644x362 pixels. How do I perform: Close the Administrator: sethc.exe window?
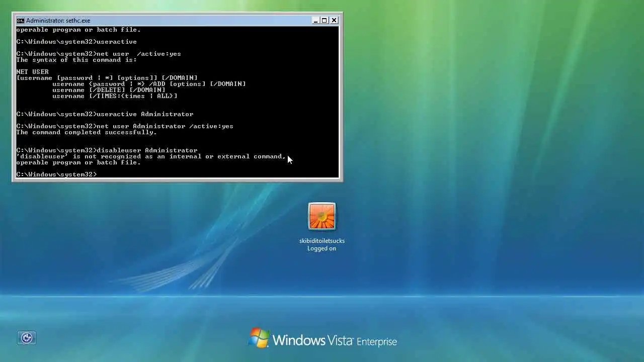(334, 21)
